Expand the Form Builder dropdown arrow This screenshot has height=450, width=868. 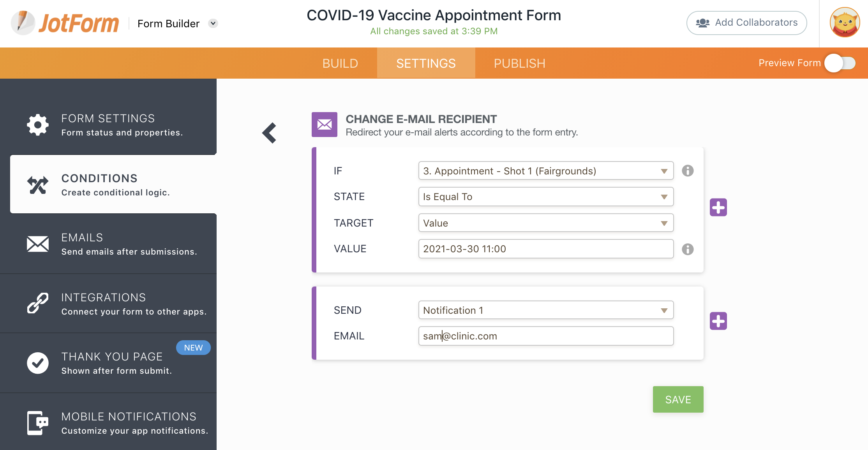coord(213,23)
